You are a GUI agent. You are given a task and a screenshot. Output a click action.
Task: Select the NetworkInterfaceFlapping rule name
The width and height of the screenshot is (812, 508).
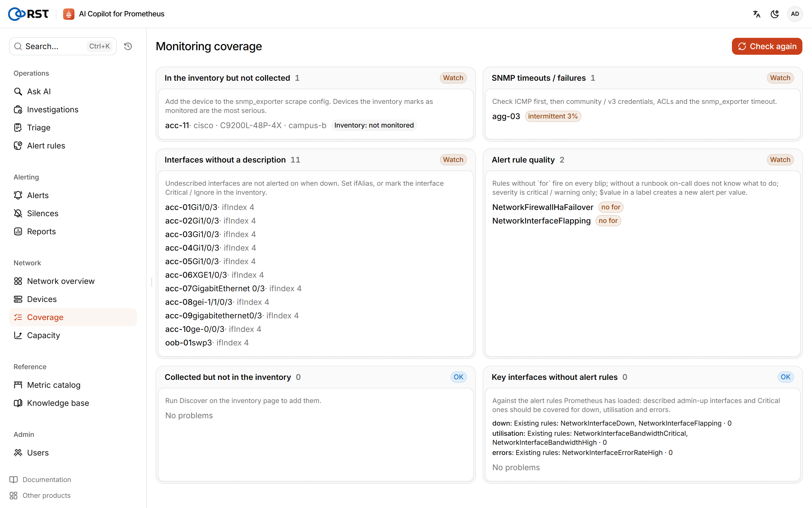(x=541, y=221)
